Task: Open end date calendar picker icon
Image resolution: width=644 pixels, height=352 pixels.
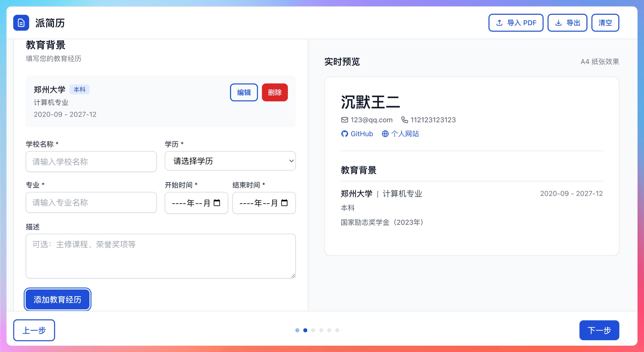Action: click(x=284, y=203)
